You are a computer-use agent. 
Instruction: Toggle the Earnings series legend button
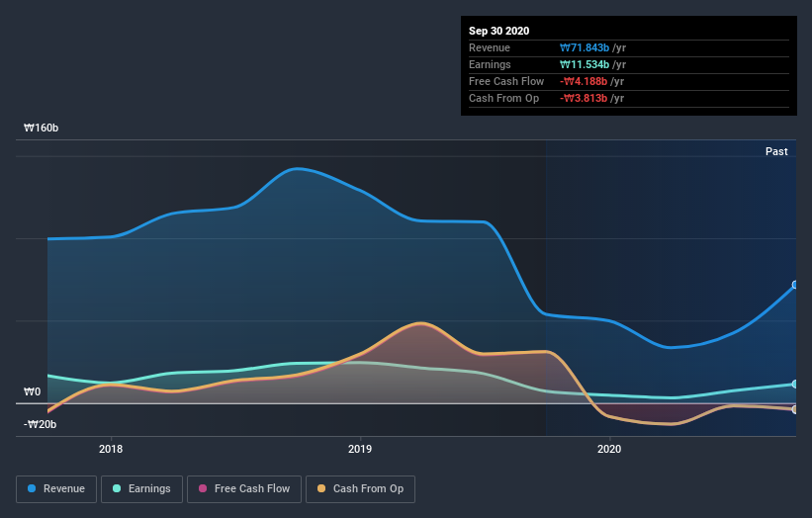click(x=141, y=489)
